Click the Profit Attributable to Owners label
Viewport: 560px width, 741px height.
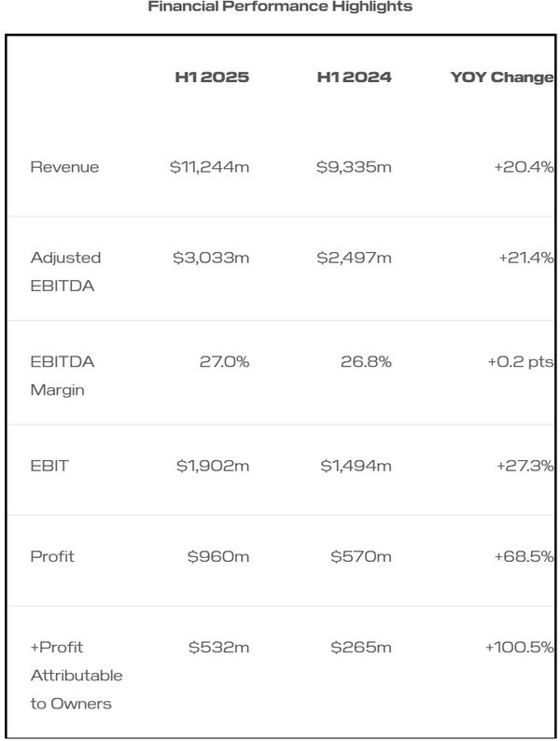coord(76,675)
